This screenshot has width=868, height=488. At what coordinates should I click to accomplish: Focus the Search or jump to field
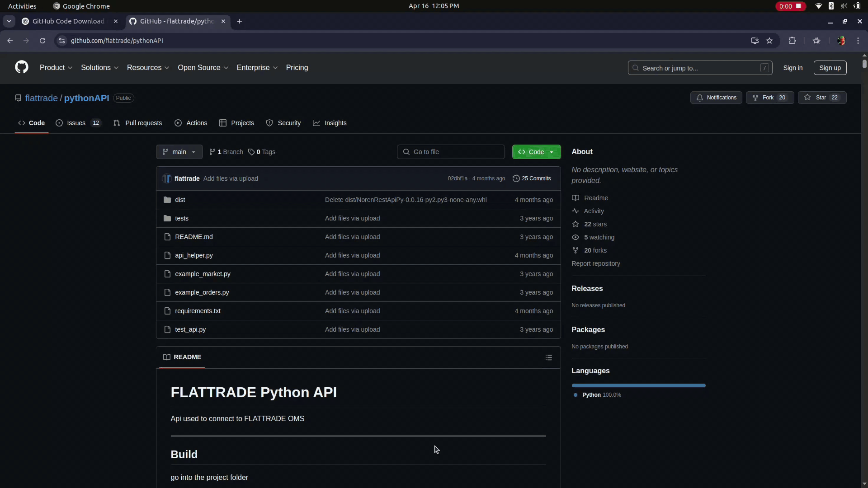pos(700,68)
